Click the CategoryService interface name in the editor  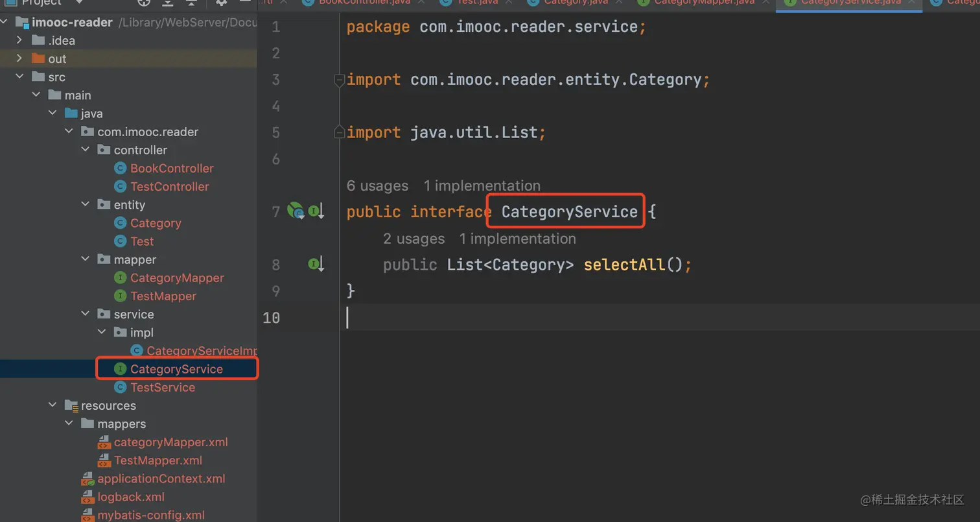[570, 212]
